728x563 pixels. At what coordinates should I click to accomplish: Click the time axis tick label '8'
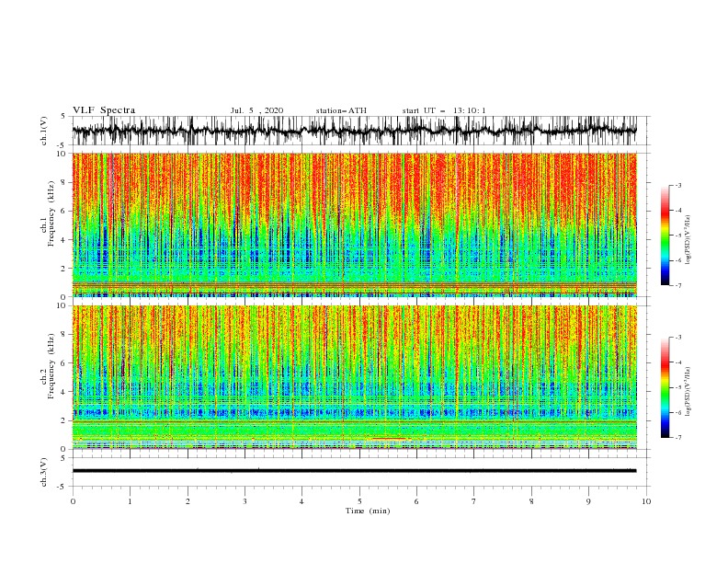pos(531,501)
